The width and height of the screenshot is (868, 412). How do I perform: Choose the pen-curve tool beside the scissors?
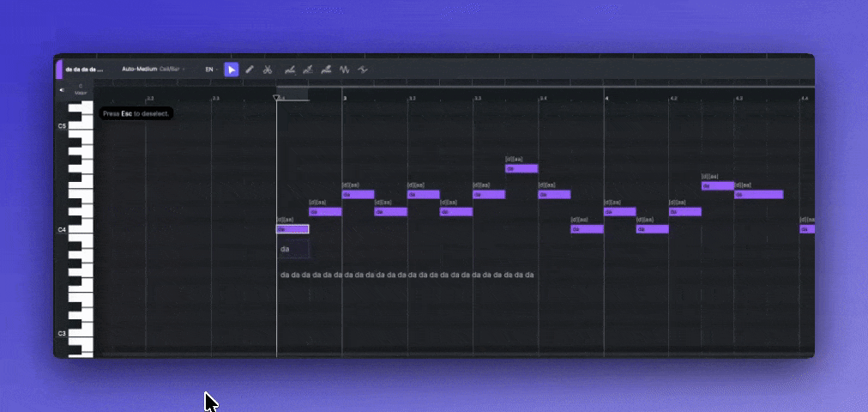[x=290, y=70]
